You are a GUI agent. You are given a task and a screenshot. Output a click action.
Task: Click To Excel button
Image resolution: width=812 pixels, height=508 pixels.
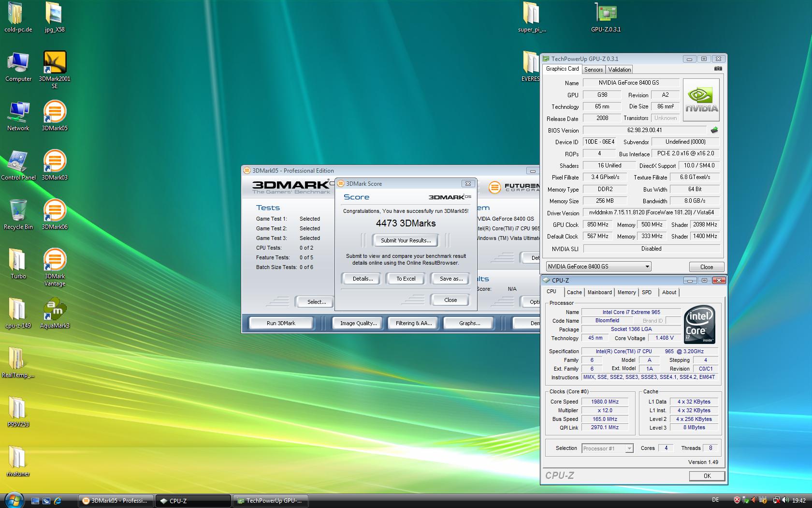click(406, 279)
